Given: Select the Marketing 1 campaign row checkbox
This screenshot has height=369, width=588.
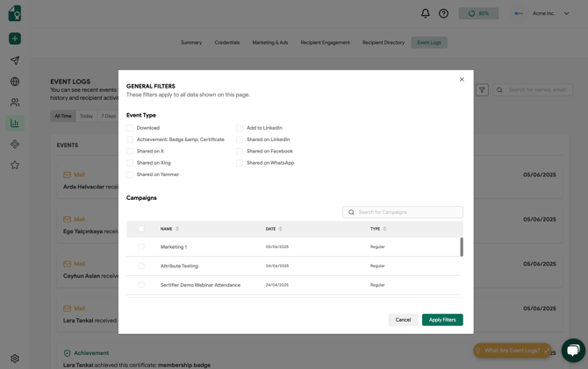Looking at the screenshot, I should point(141,247).
